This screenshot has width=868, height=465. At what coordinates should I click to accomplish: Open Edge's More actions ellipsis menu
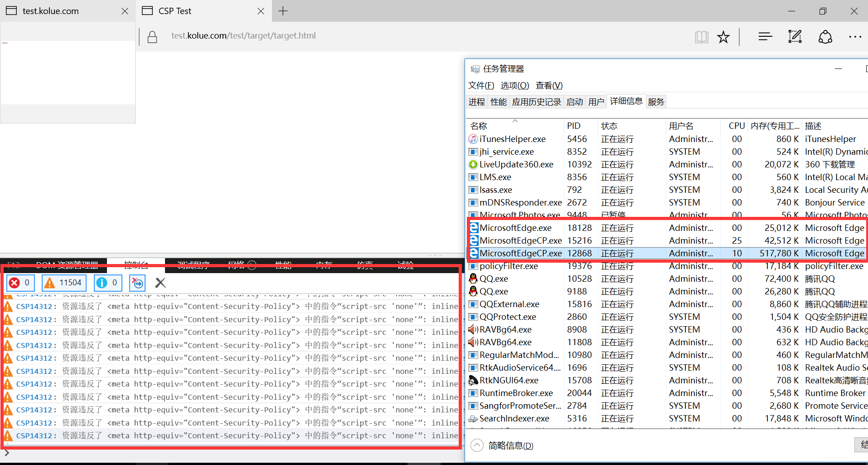tap(855, 37)
